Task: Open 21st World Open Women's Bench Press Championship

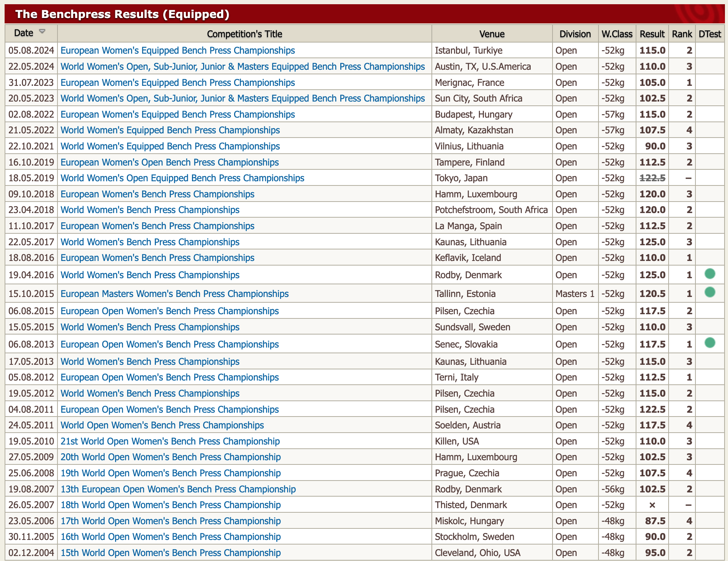Action: coord(170,441)
